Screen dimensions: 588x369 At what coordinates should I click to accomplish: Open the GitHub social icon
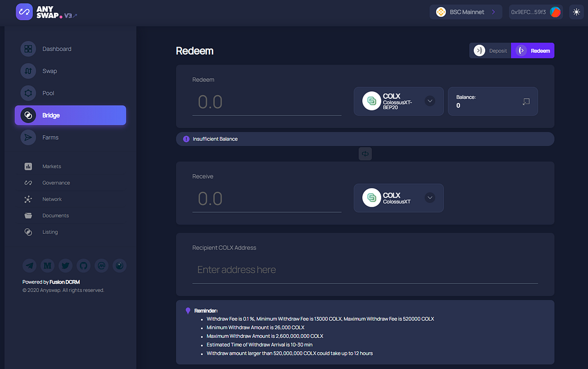83,266
